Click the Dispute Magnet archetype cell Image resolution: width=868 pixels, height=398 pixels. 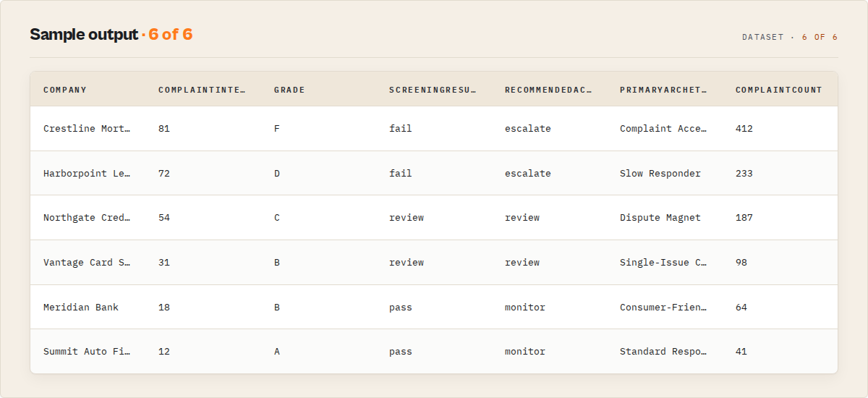pyautogui.click(x=660, y=218)
